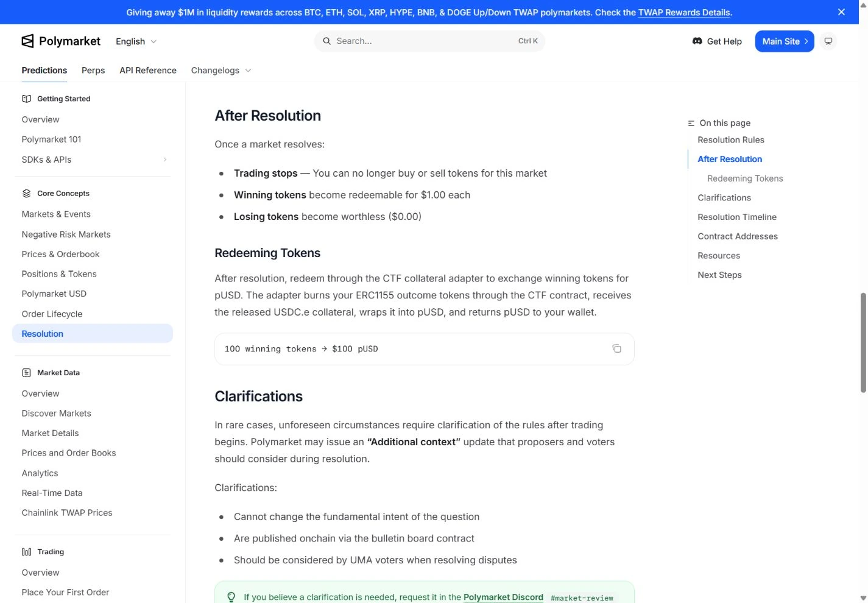Open Markets & Events sidebar page
The height and width of the screenshot is (603, 868).
point(56,214)
